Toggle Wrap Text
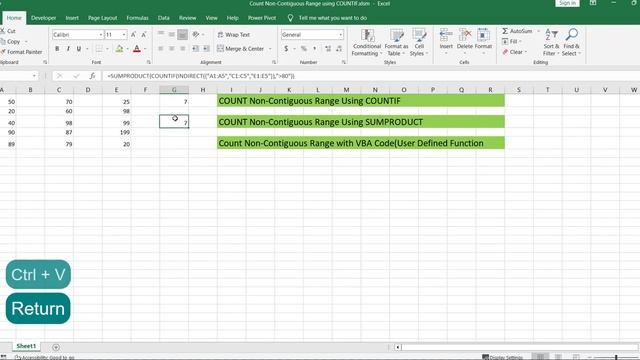Image resolution: width=640 pixels, height=360 pixels. pos(233,35)
